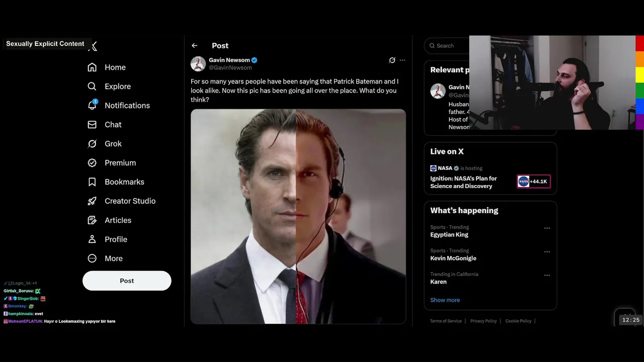Click the Grok icon on the post

pyautogui.click(x=392, y=60)
